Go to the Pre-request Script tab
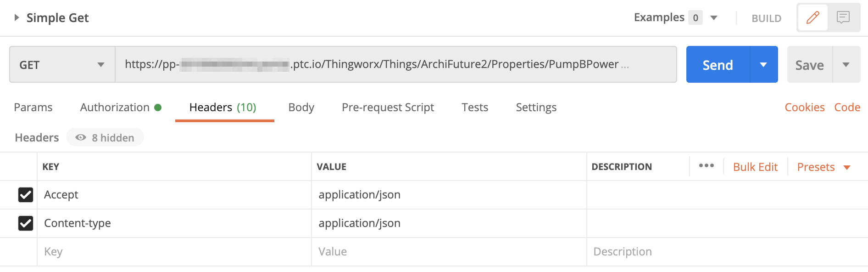Viewport: 868px width, 272px height. (388, 108)
